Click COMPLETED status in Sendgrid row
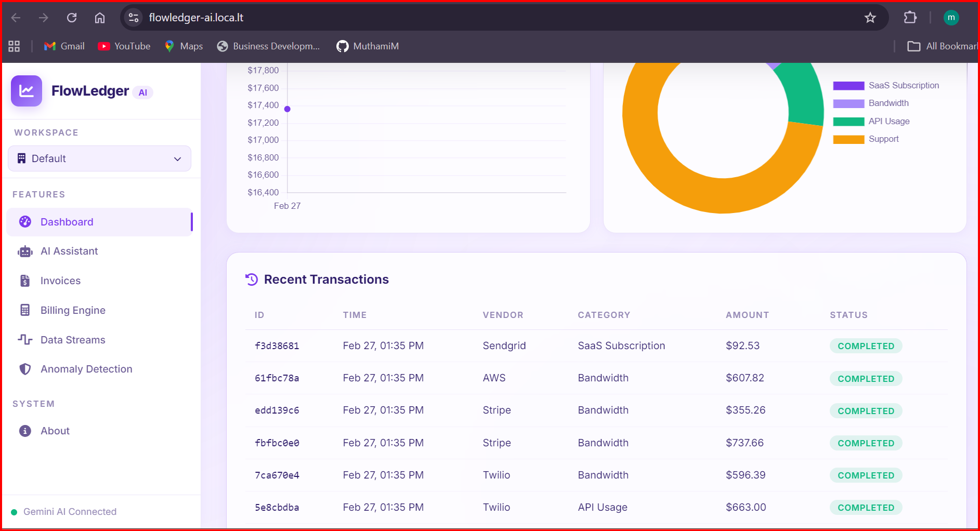 [866, 346]
